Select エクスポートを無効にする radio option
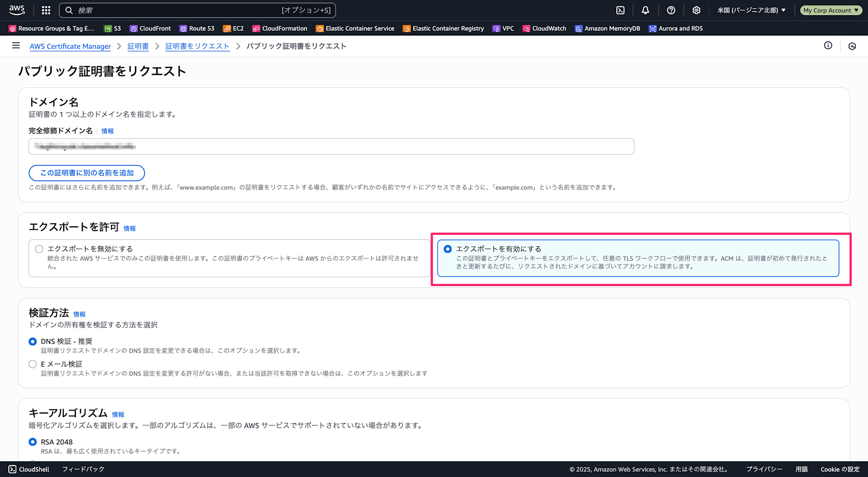This screenshot has width=868, height=477. [39, 249]
